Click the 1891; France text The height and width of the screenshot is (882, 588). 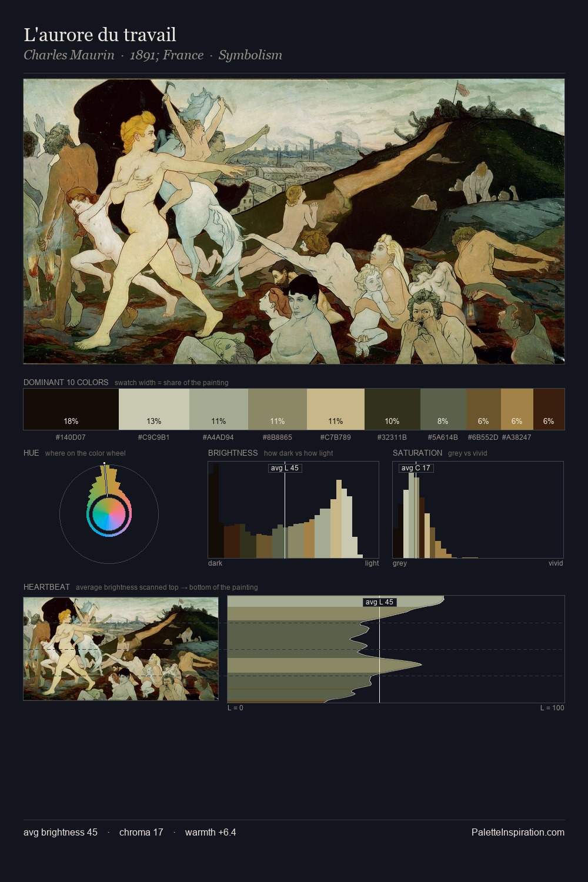(x=166, y=55)
